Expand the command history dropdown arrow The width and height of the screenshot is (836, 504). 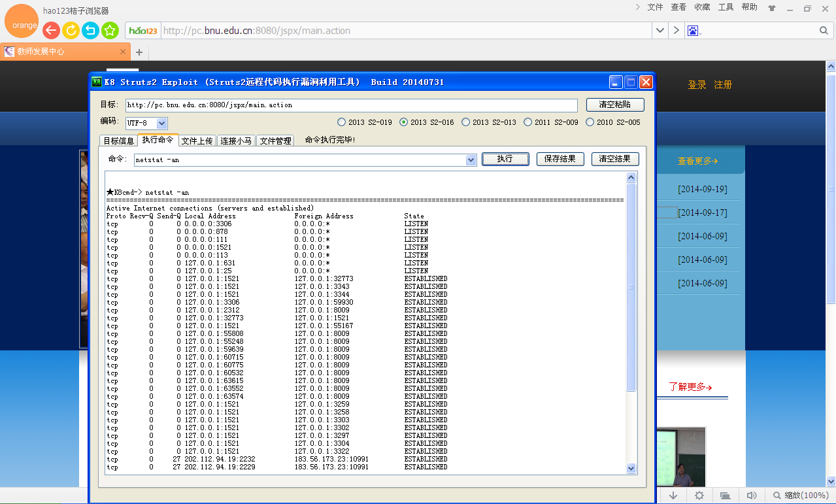[x=471, y=160]
